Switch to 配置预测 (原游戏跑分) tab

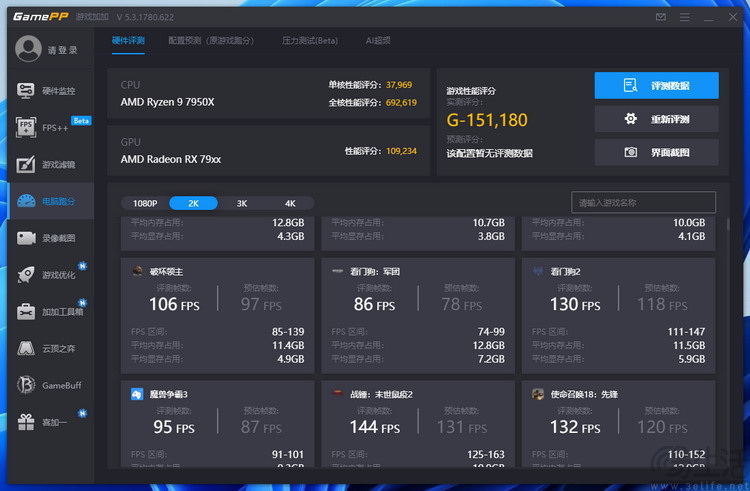point(211,41)
